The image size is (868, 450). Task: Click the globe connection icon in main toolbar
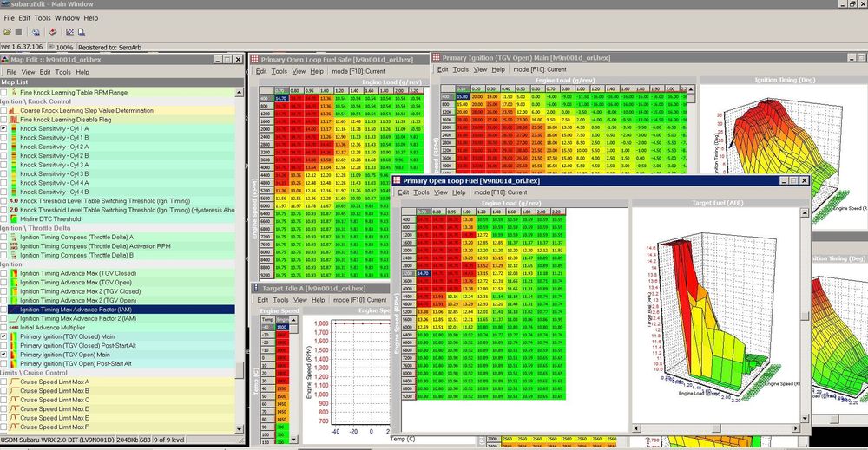(36, 32)
